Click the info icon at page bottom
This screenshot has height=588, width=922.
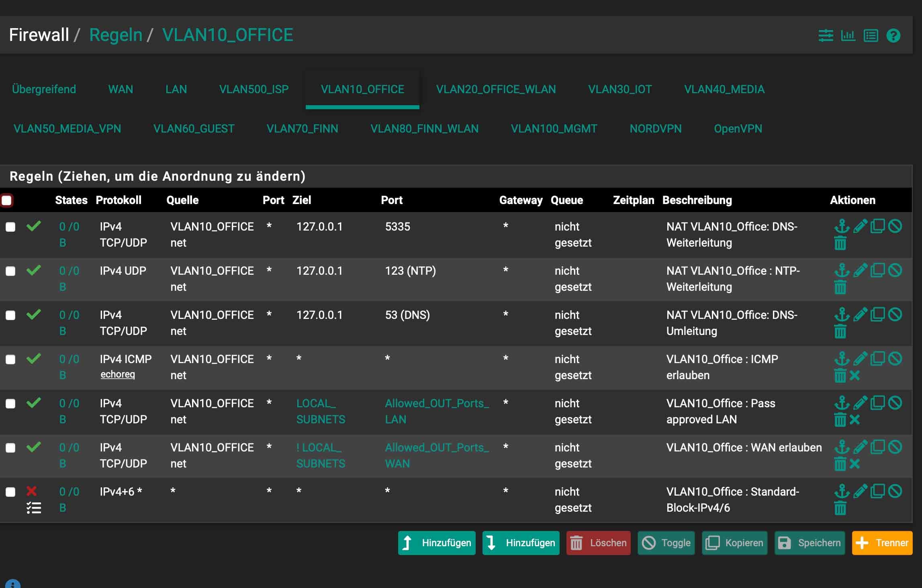click(13, 584)
